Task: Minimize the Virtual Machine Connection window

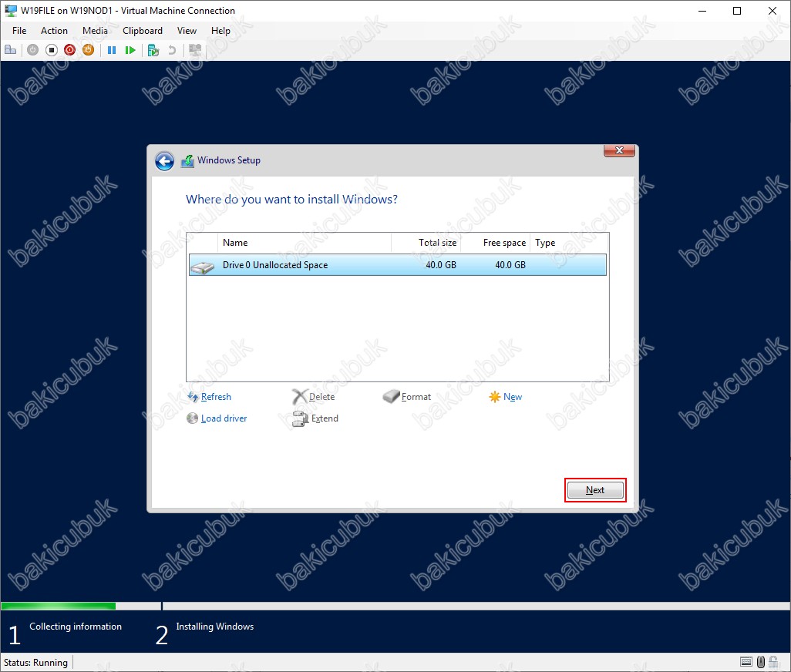Action: (702, 11)
